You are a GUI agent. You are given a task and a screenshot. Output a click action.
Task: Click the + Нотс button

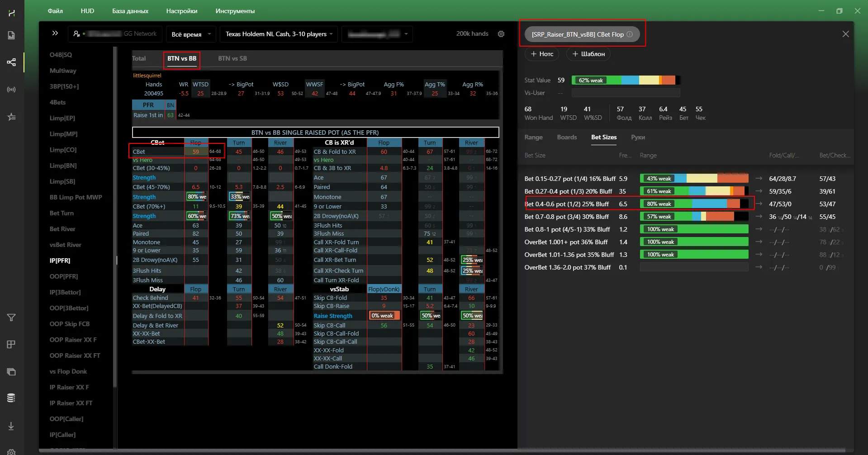(542, 54)
